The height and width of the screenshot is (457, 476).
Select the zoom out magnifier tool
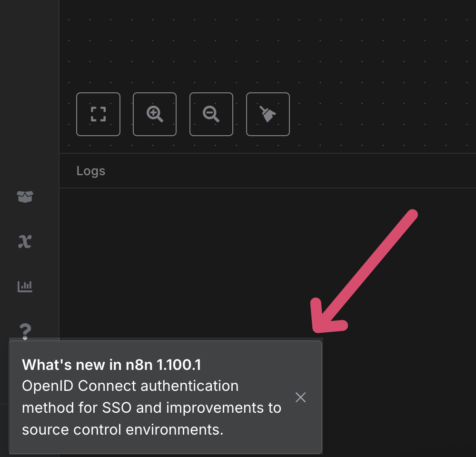[x=211, y=114]
